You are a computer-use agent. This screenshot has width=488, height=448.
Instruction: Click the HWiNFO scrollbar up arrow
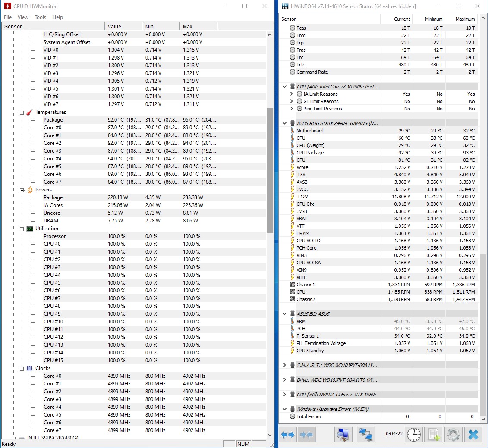pyautogui.click(x=483, y=18)
